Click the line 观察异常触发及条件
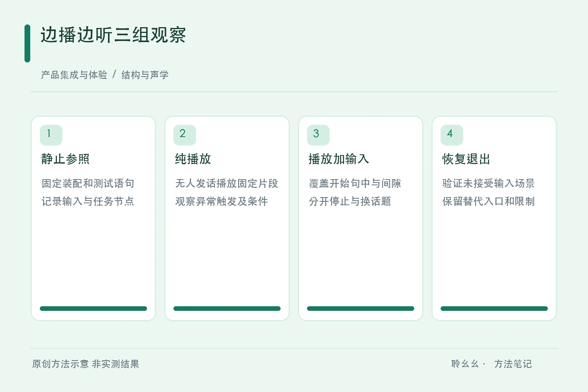Screen dimensions: 588x392 222,201
